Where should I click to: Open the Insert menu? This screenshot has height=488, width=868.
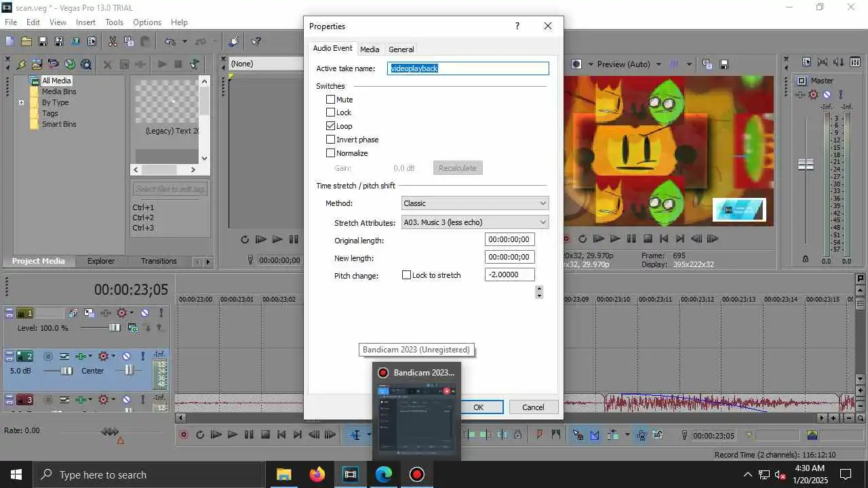(85, 22)
